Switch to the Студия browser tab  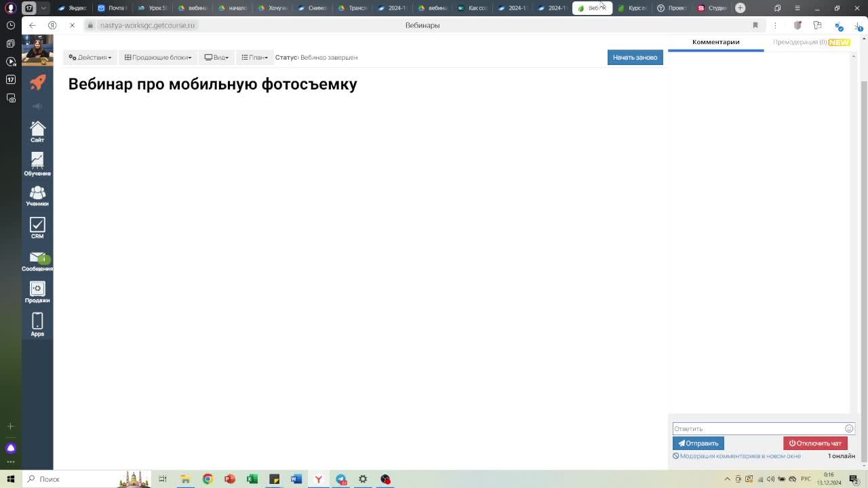pyautogui.click(x=712, y=7)
